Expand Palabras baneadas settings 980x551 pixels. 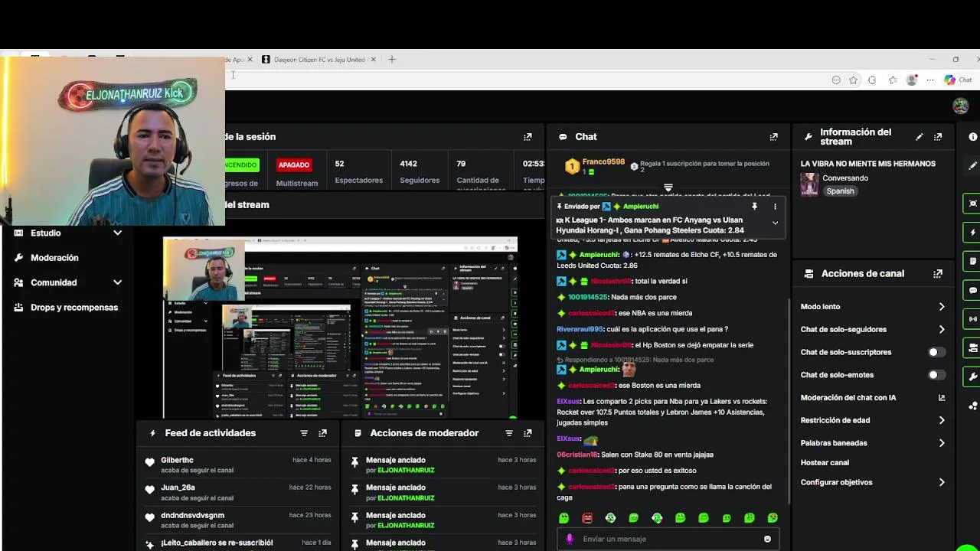tap(942, 443)
